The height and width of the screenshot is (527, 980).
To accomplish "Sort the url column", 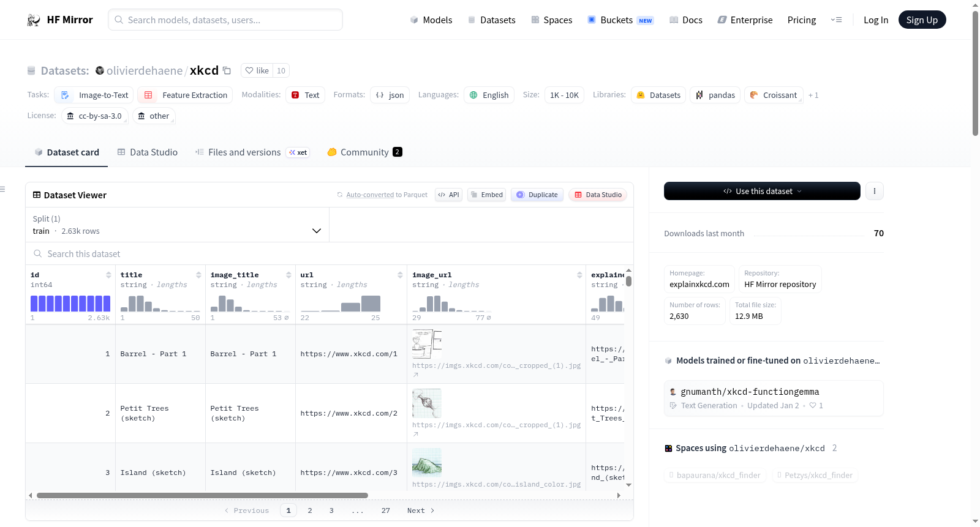I will (x=400, y=275).
